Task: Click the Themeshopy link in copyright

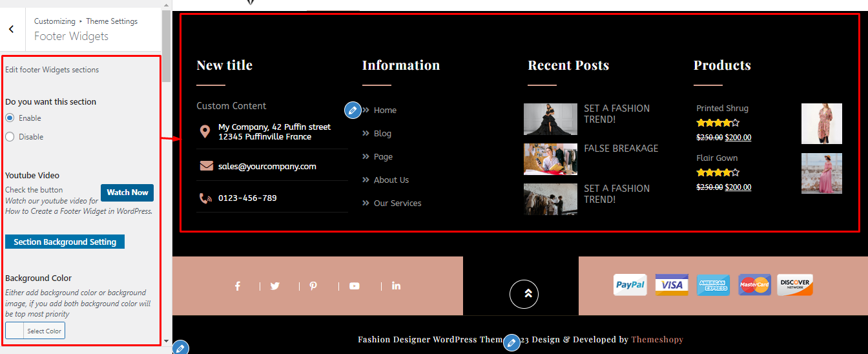Action: pyautogui.click(x=657, y=340)
